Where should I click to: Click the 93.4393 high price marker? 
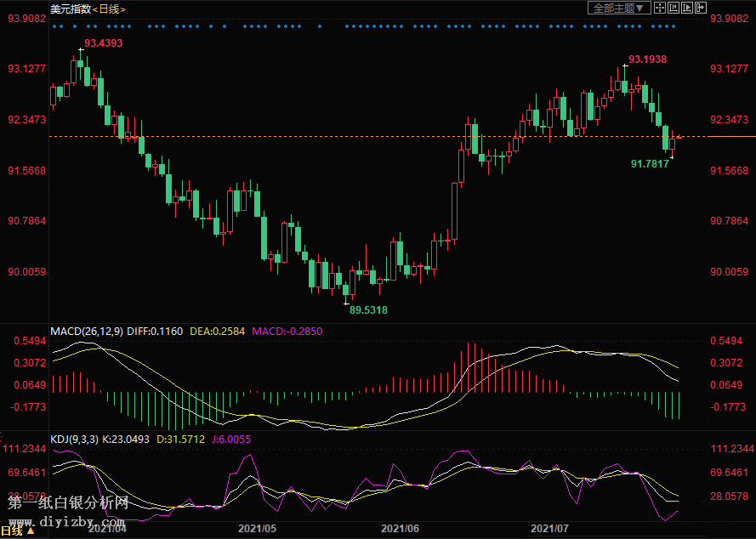pyautogui.click(x=103, y=43)
